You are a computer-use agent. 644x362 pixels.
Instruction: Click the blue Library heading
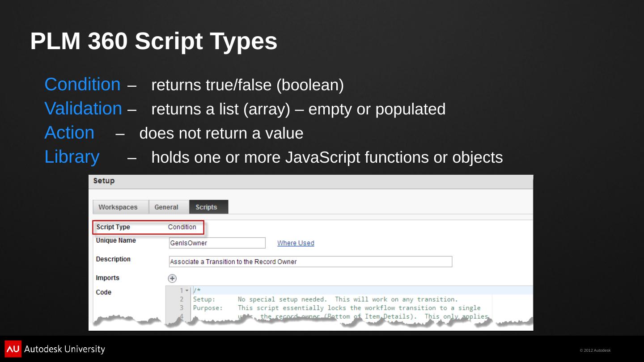(72, 157)
